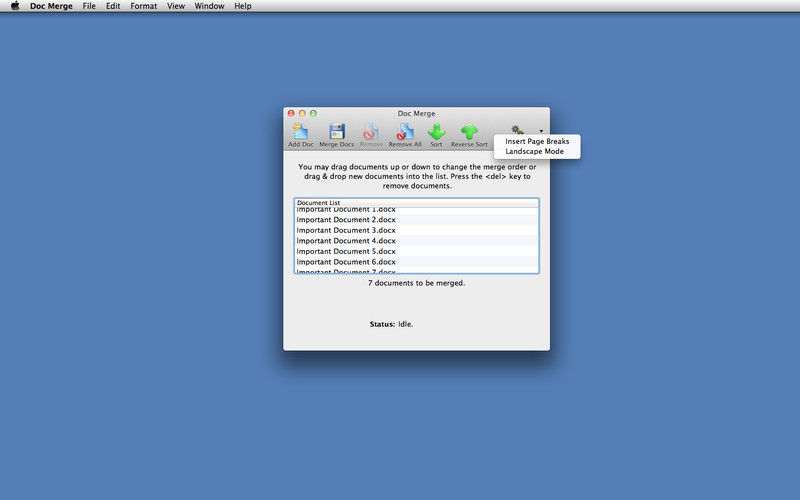The width and height of the screenshot is (800, 500).
Task: Click the options dropdown arrow beside the gear
Action: click(x=541, y=131)
